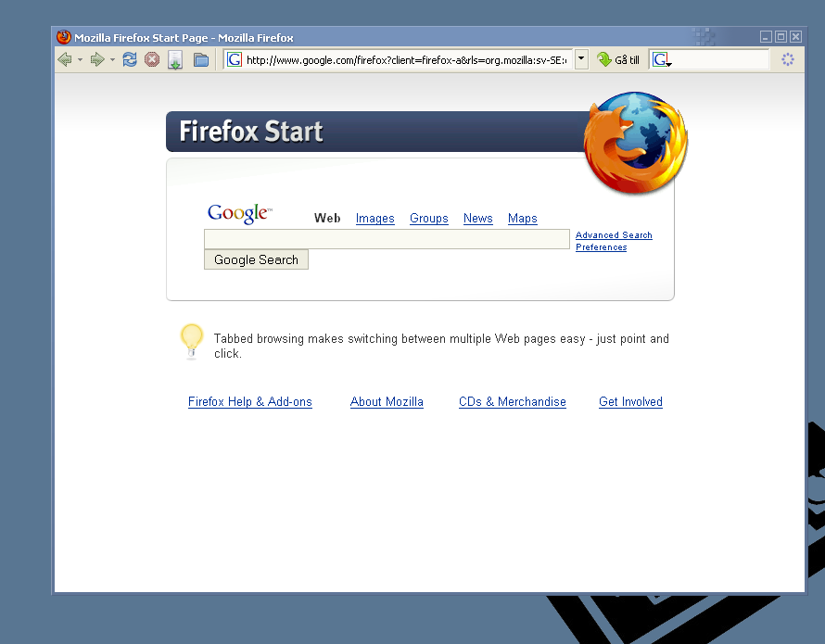Open the Forward history dropdown arrow
825x644 pixels.
tap(112, 60)
